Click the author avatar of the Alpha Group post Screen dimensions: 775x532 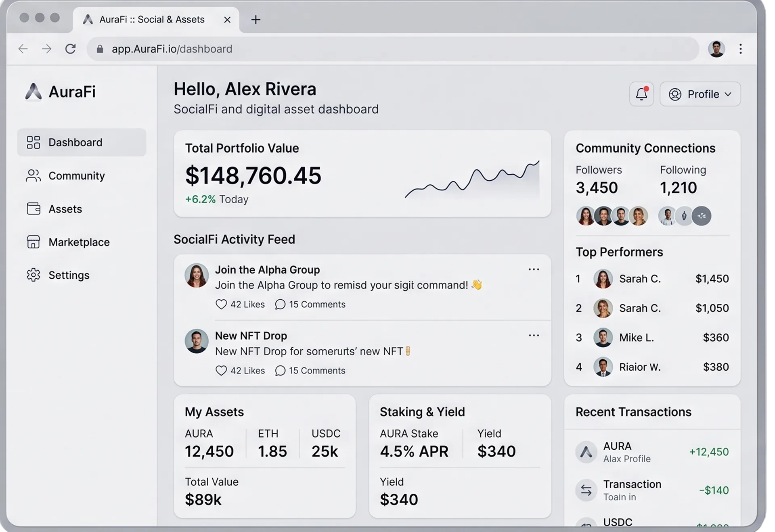(197, 275)
